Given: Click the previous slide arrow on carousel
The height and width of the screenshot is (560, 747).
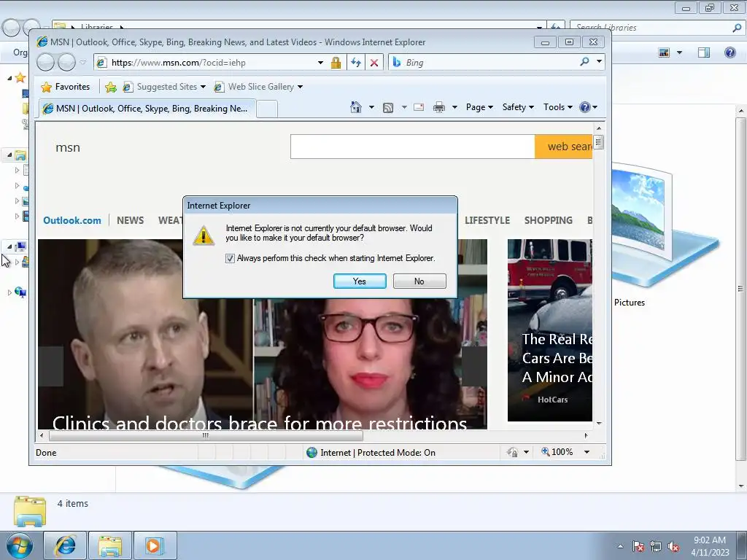Looking at the screenshot, I should click(x=51, y=366).
